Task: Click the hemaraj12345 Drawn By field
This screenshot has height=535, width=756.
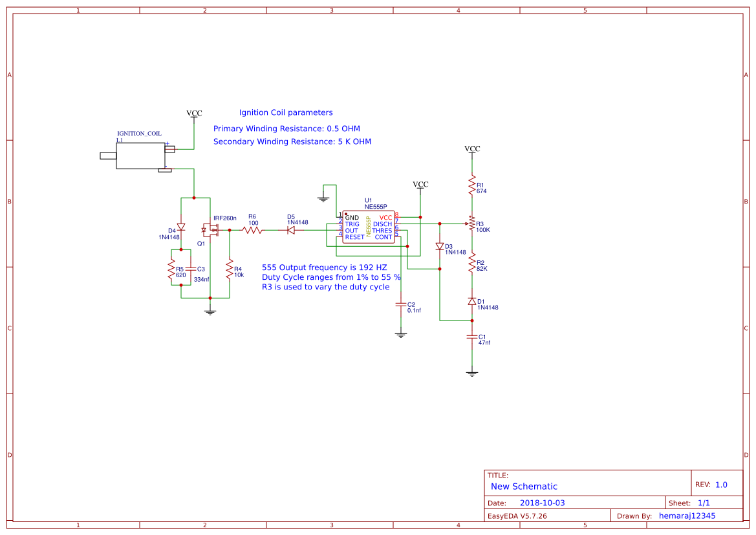Action: click(687, 516)
